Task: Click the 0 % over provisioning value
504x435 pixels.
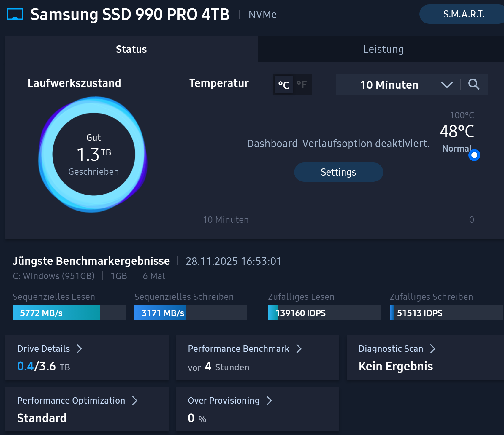Action: click(x=197, y=418)
